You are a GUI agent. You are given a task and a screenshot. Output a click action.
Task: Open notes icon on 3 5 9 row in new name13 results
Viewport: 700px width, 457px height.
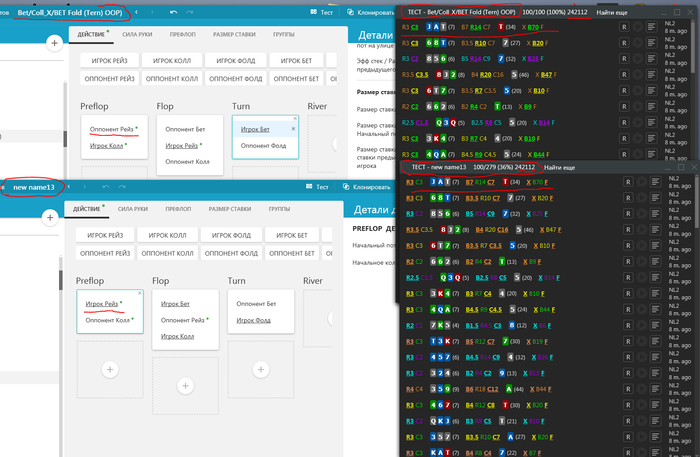pyautogui.click(x=655, y=389)
